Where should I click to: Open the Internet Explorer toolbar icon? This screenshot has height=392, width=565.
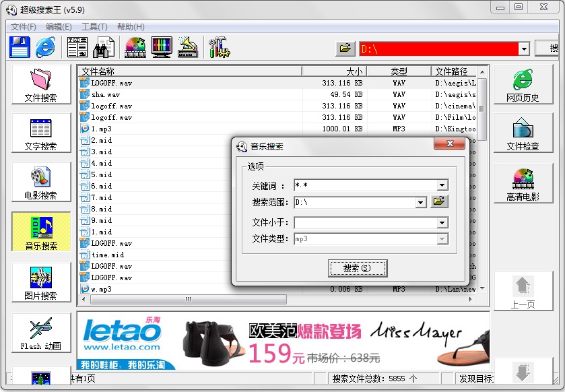45,47
